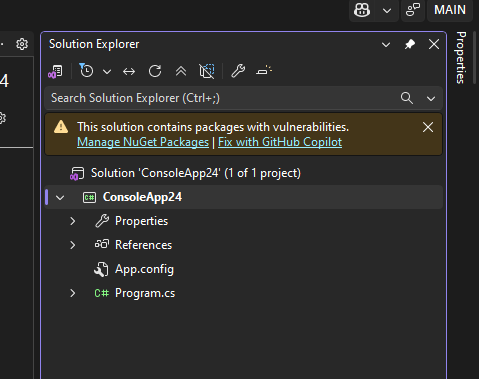Collapse the ConsoleApp24 project node
The width and height of the screenshot is (479, 379).
pos(60,197)
